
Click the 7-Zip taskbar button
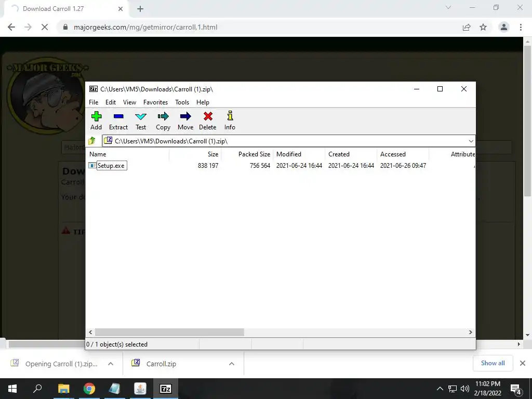pos(166,389)
